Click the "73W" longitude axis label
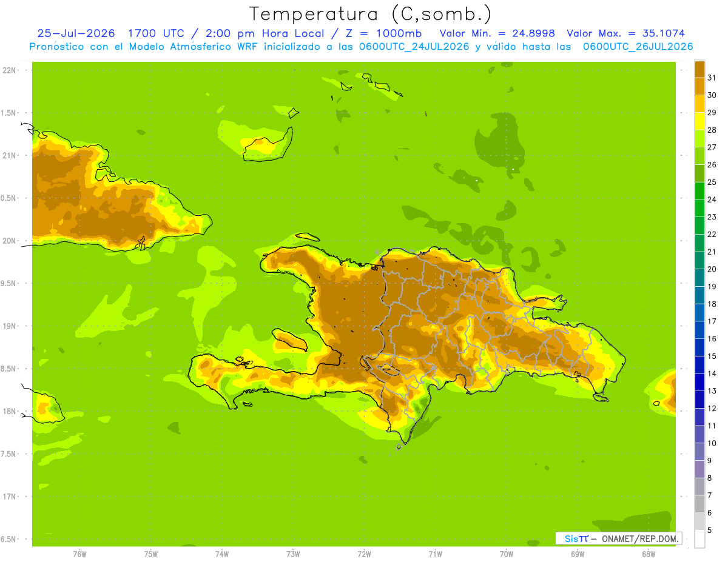 coord(293,554)
